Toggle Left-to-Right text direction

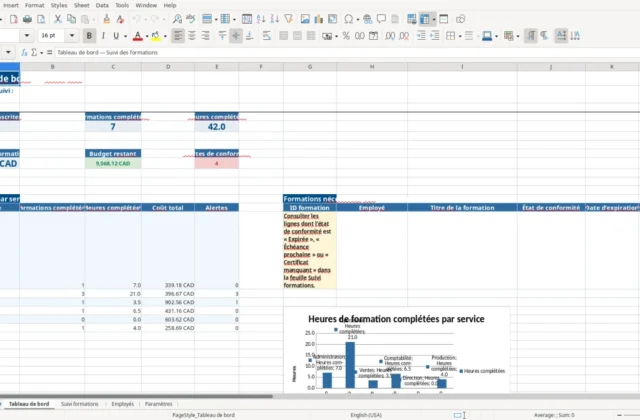pos(531,36)
